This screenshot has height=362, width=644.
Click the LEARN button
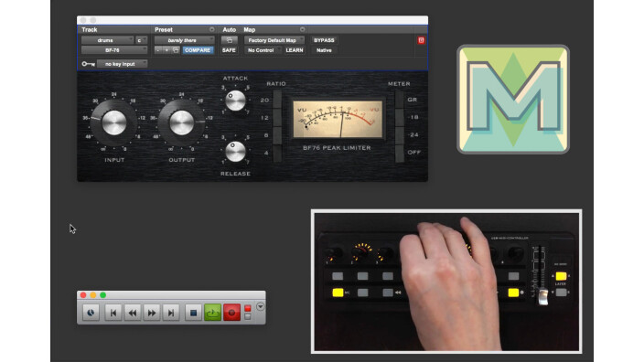295,50
